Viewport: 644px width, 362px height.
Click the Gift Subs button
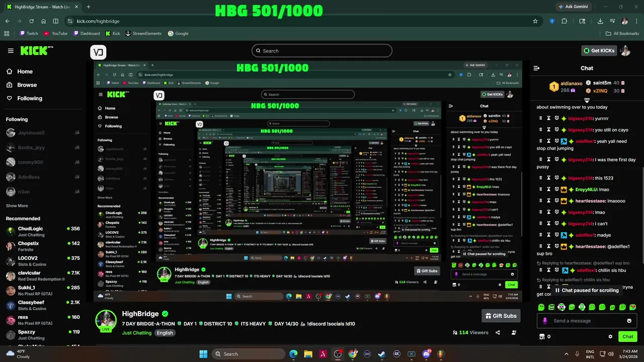coord(501,316)
